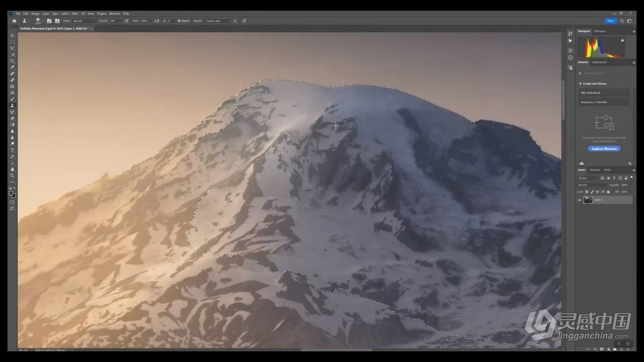Go to the Home screen icon
The height and width of the screenshot is (362, 644).
[15, 21]
